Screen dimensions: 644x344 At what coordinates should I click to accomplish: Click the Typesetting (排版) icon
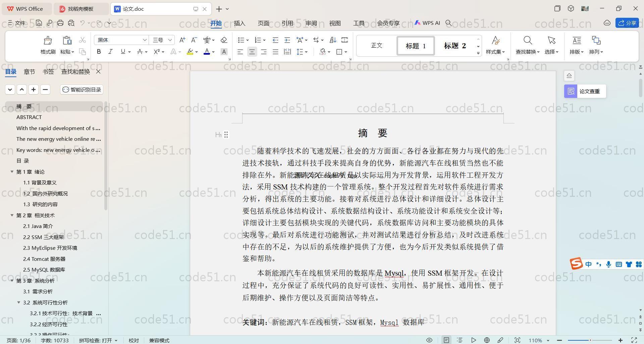(x=577, y=41)
